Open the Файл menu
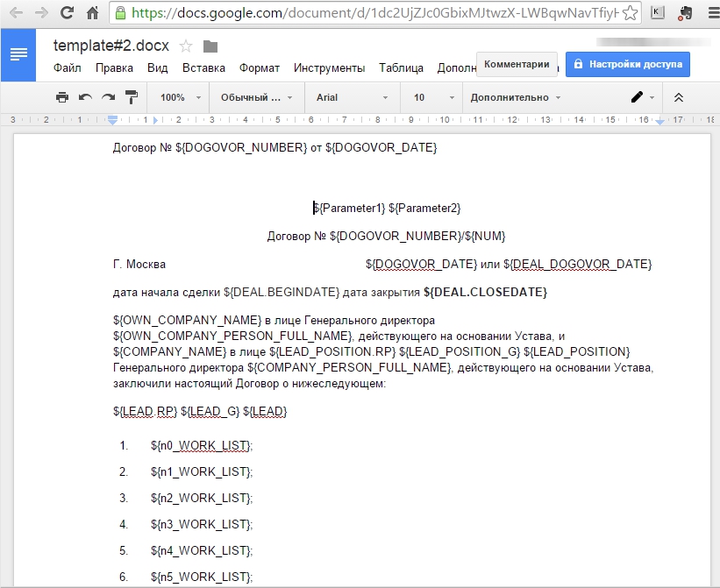 [x=67, y=67]
